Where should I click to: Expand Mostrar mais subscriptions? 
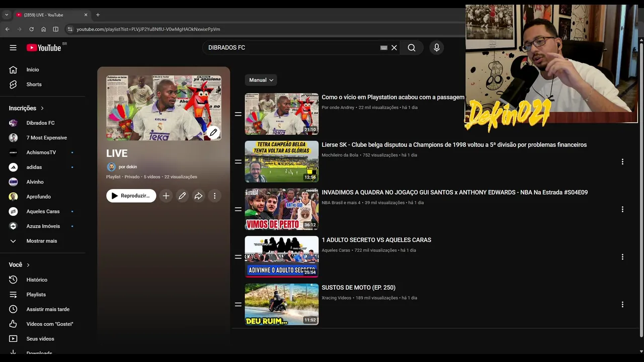(42, 241)
